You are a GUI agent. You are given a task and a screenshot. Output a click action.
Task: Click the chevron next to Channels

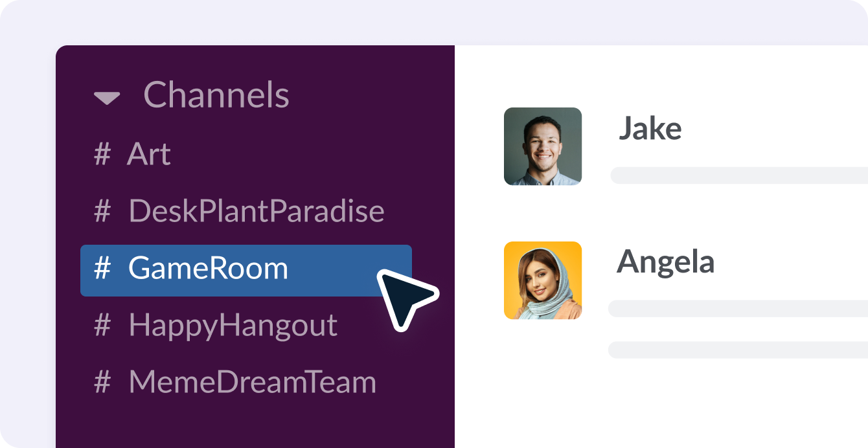coord(106,97)
